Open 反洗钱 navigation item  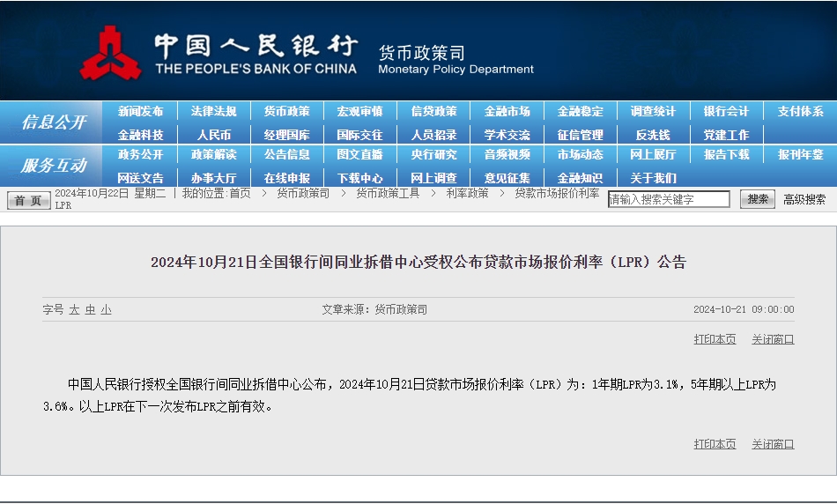tap(653, 135)
